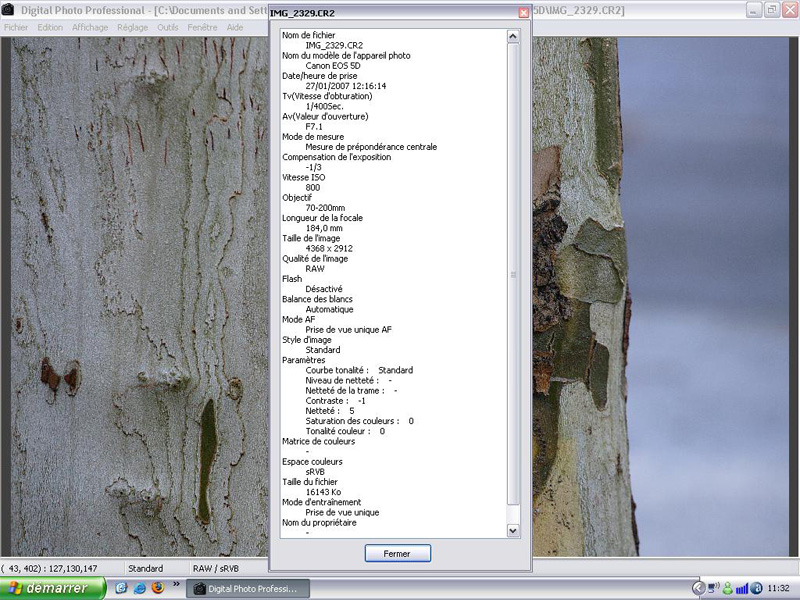The image size is (800, 606).
Task: Click the Digital Photo Professional camera icon in title bar
Action: click(8, 10)
